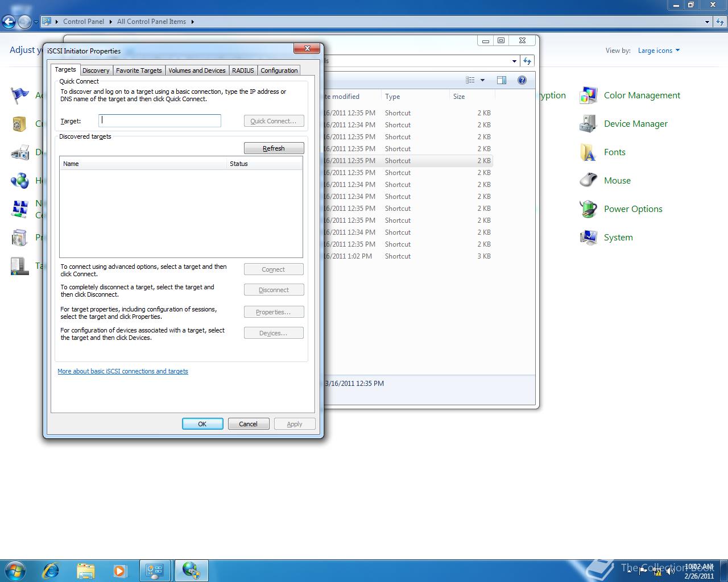The image size is (728, 582).
Task: Open Explorer window help button
Action: pos(522,80)
